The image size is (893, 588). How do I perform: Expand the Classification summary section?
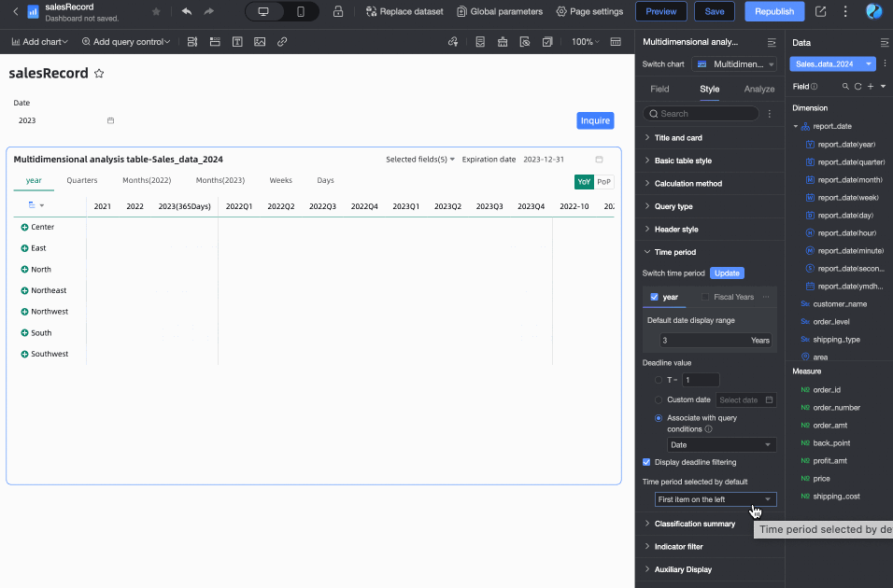pyautogui.click(x=694, y=524)
